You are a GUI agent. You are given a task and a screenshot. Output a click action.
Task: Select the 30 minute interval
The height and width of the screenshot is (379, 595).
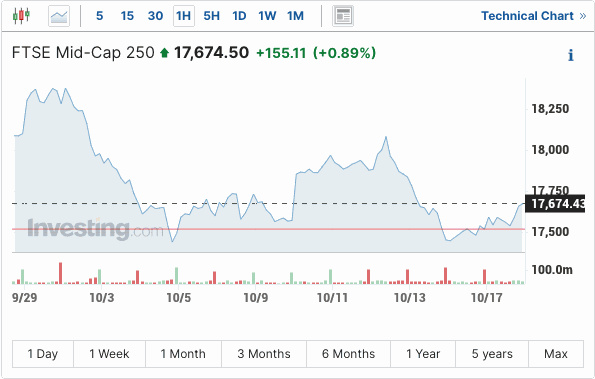155,16
